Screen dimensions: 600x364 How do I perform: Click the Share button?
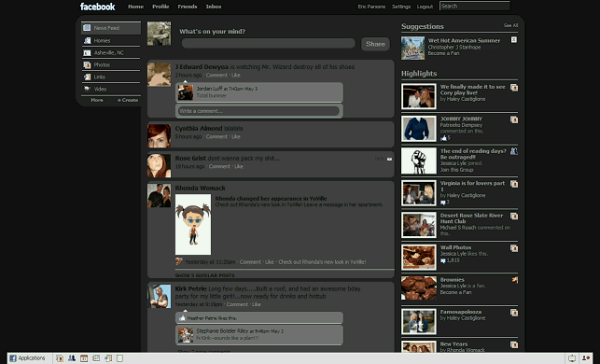point(375,44)
